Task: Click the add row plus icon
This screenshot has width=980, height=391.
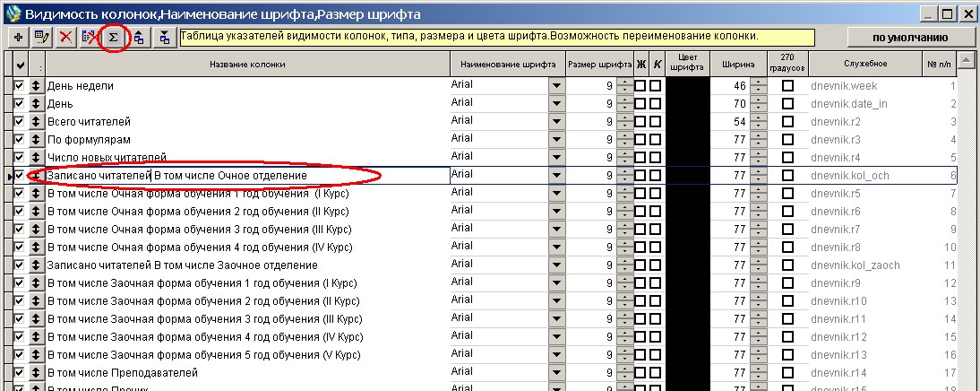Action: (x=17, y=38)
